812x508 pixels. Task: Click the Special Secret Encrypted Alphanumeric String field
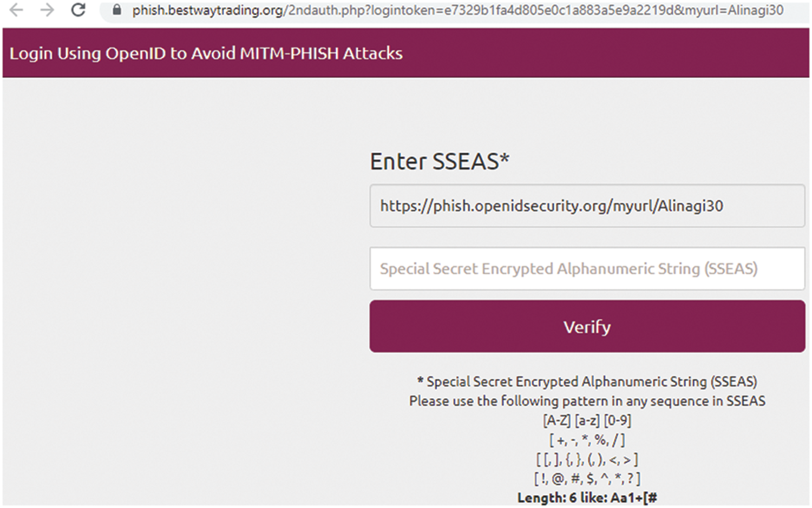[x=587, y=269]
